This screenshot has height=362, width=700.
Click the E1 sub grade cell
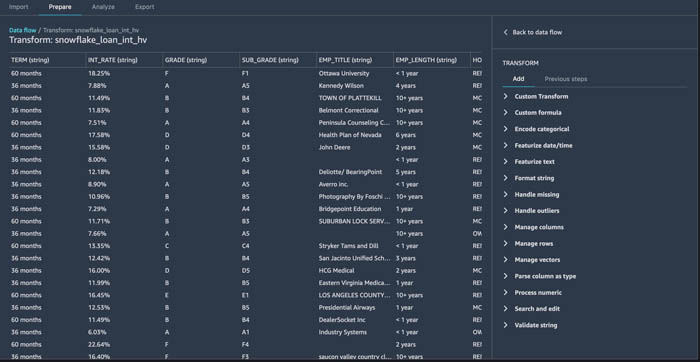(245, 295)
